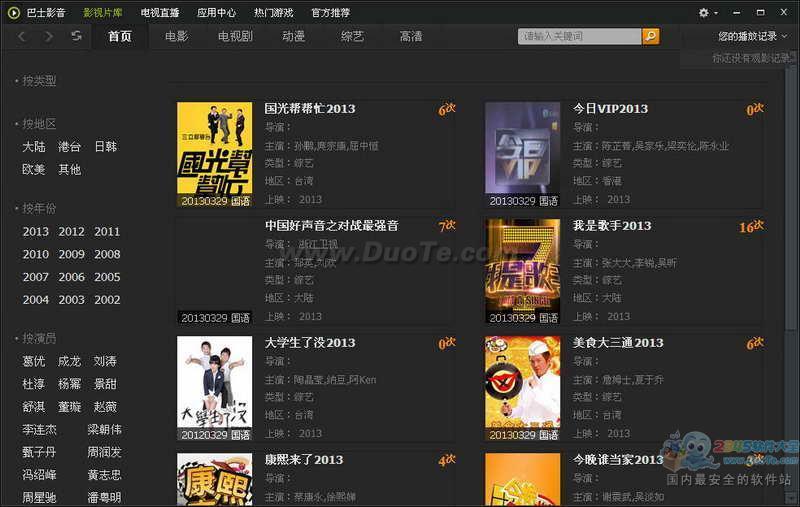
Task: Filter by actor 成龙
Action: tap(69, 361)
